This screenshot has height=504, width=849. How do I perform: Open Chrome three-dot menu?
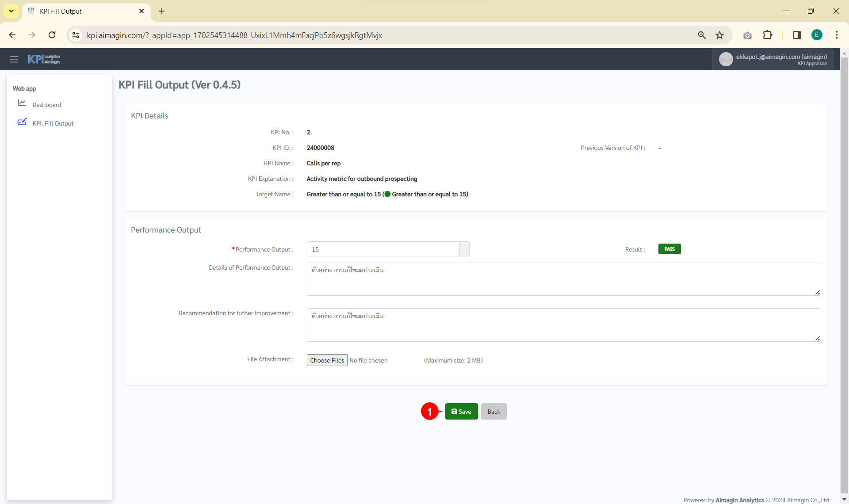click(x=837, y=35)
